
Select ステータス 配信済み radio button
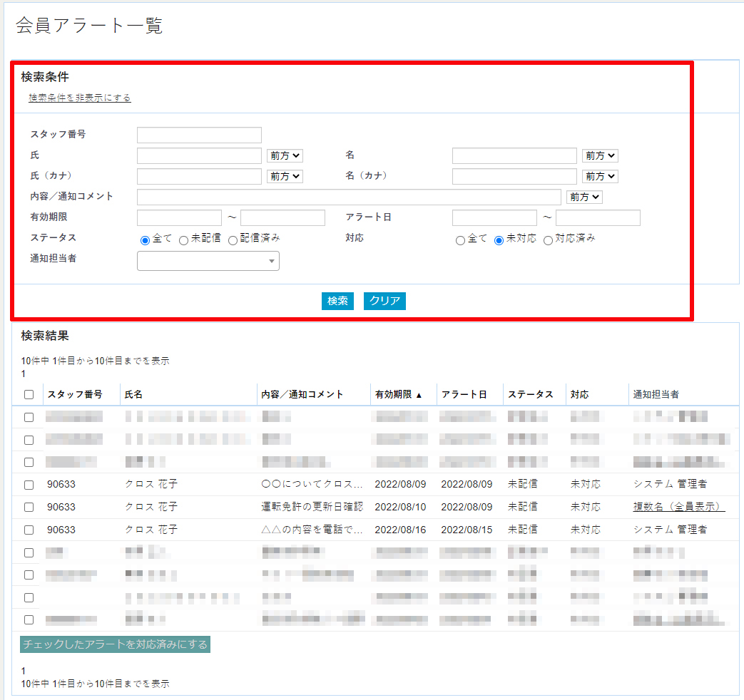[x=233, y=240]
